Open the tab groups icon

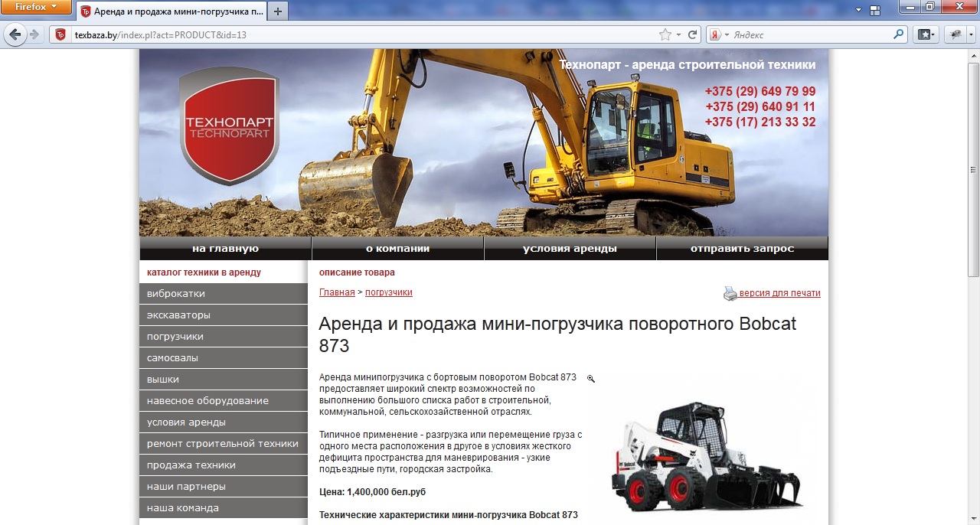pos(874,10)
